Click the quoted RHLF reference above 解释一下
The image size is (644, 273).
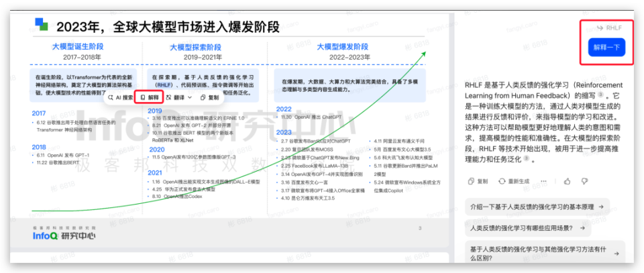click(x=610, y=28)
